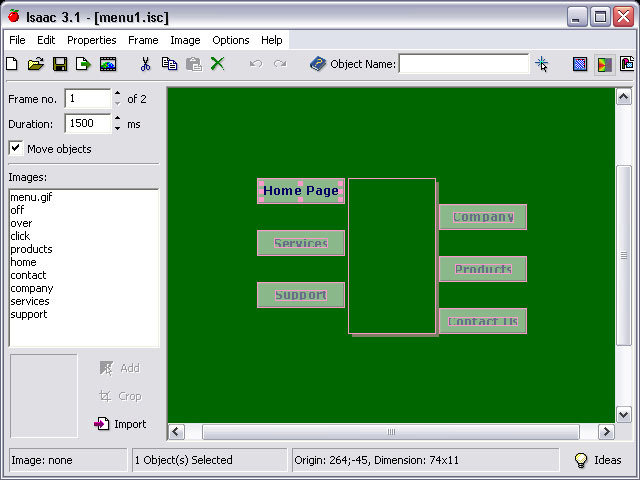Toggle the colored triangles toolbar icon
Image resolution: width=640 pixels, height=480 pixels.
(x=604, y=64)
